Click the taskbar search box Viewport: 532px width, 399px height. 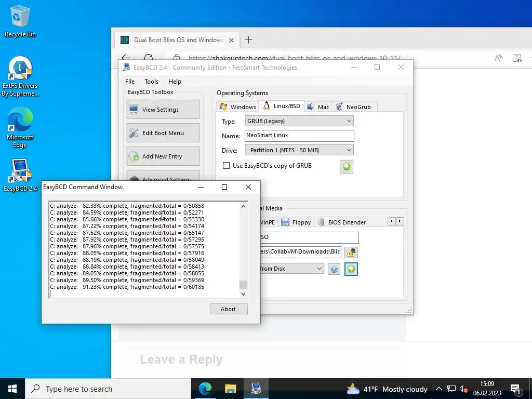coord(108,389)
